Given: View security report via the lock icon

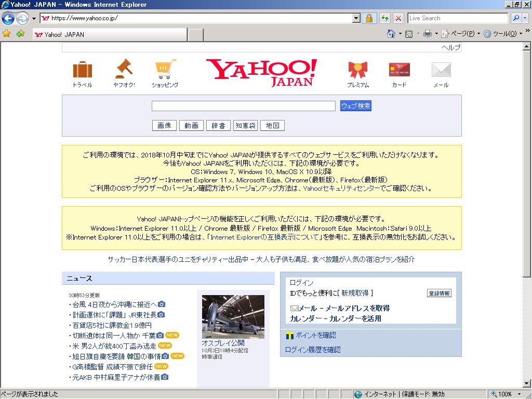Looking at the screenshot, I should tap(369, 18).
